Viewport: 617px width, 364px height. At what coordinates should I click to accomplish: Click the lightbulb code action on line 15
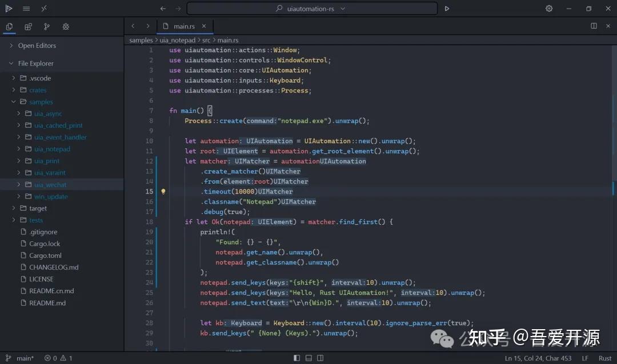point(163,191)
